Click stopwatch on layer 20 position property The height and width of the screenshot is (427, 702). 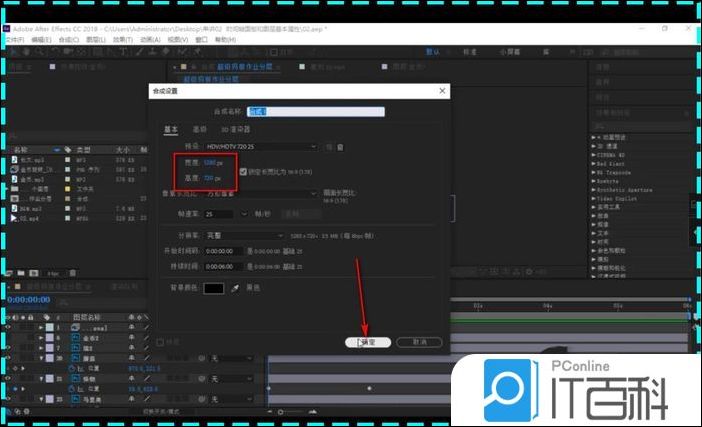tap(71, 368)
